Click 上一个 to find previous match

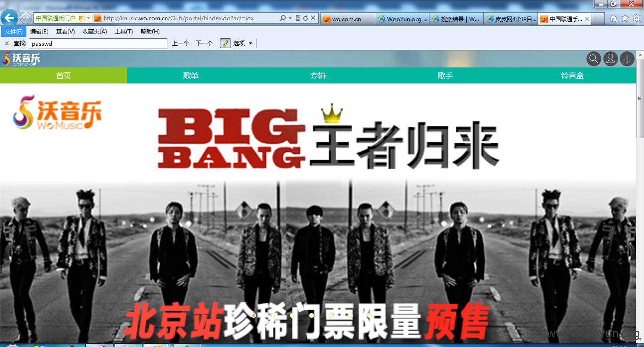(181, 43)
